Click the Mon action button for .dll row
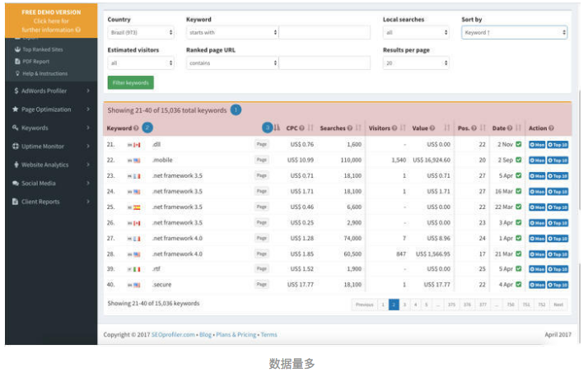 537,145
